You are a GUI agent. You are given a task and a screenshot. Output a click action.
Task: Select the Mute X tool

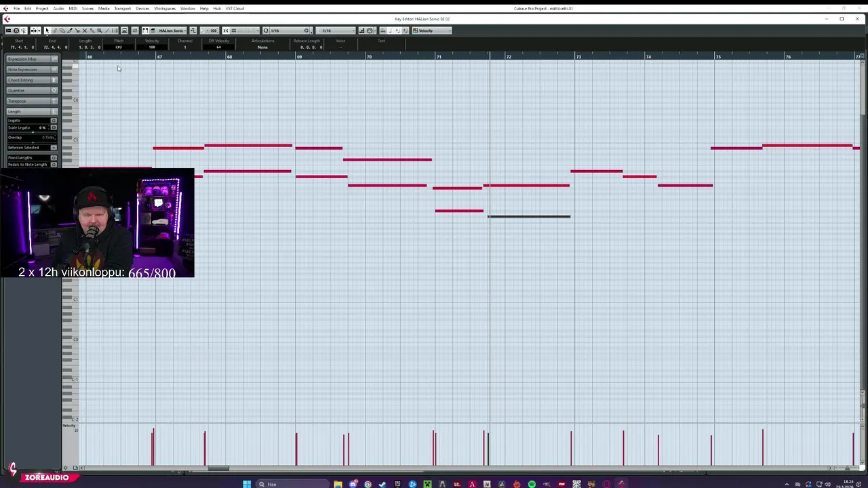click(x=85, y=30)
